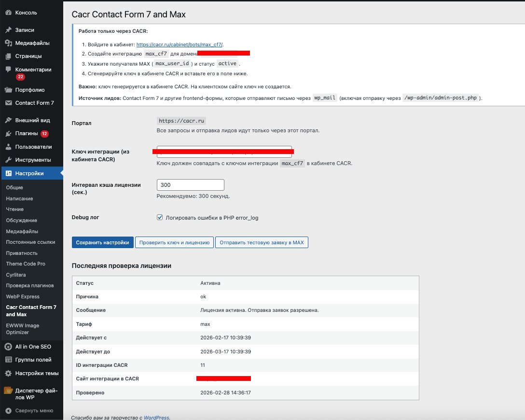
Task: Open the Написание settings submenu
Action: [x=19, y=198]
